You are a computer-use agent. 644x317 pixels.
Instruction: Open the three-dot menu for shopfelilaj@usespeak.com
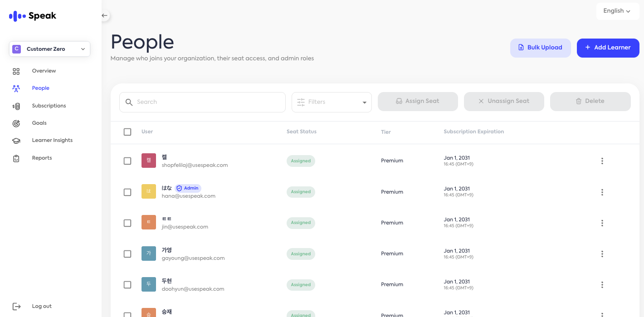tap(602, 161)
